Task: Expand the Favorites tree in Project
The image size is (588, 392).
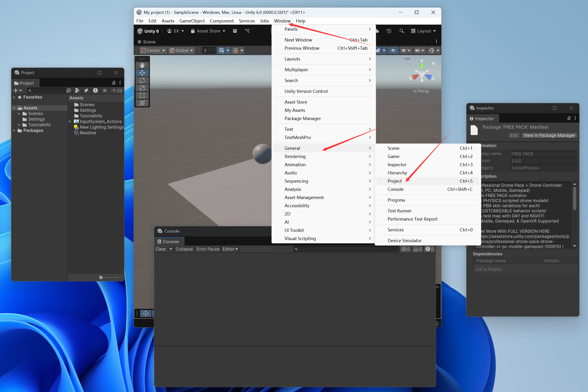Action: pyautogui.click(x=14, y=97)
